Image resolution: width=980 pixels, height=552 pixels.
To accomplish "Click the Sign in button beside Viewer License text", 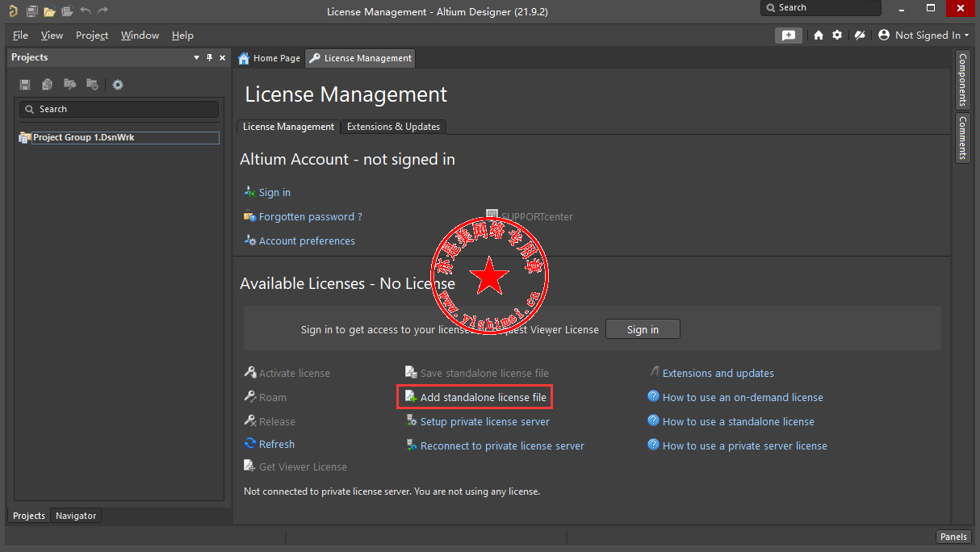I will pyautogui.click(x=643, y=329).
